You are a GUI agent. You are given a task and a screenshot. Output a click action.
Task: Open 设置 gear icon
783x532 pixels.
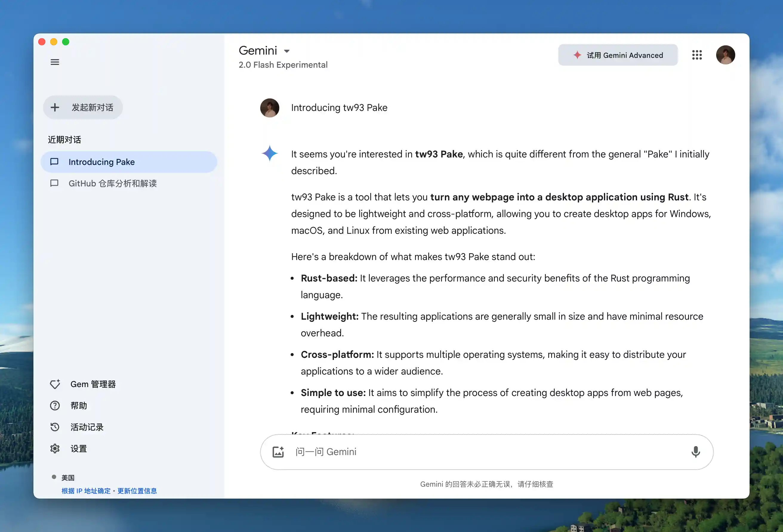pos(55,449)
